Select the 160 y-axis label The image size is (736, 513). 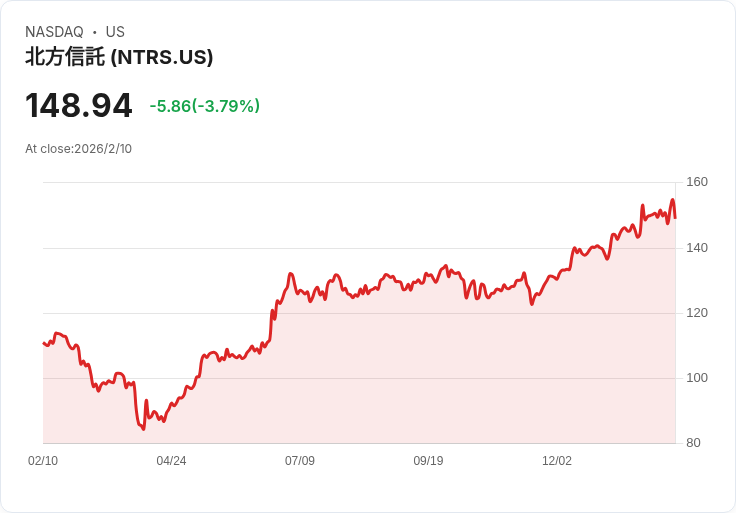pyautogui.click(x=697, y=182)
